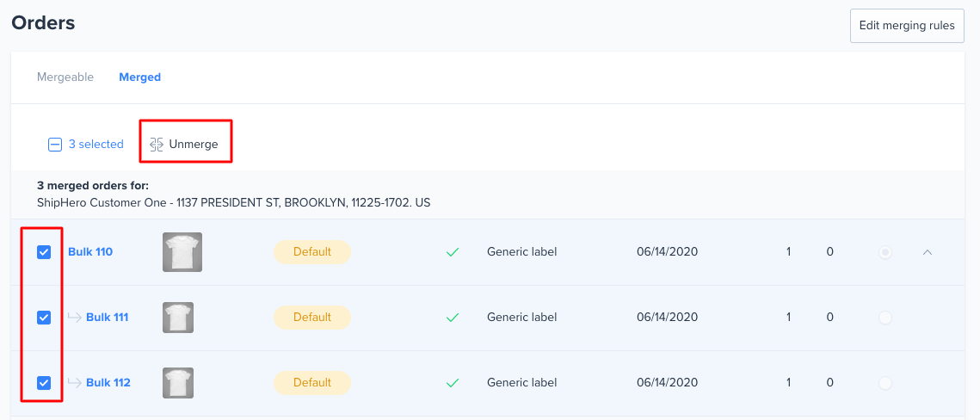Uncheck the Bulk 111 order checkbox
Viewport: 980px width, 420px height.
pyautogui.click(x=44, y=318)
